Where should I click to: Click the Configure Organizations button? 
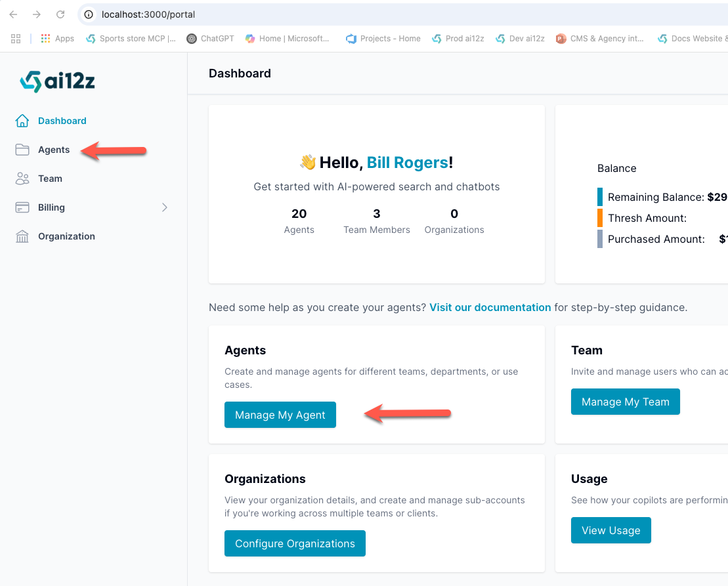click(295, 543)
